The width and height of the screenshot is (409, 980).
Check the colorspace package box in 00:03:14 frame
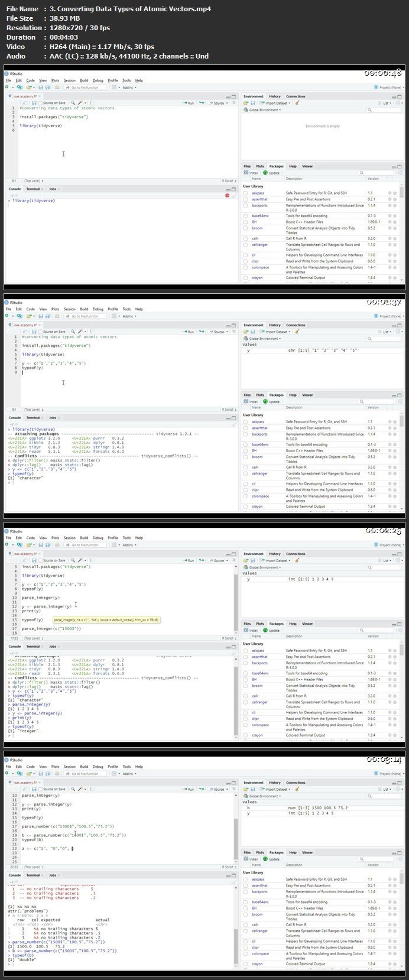point(246,953)
